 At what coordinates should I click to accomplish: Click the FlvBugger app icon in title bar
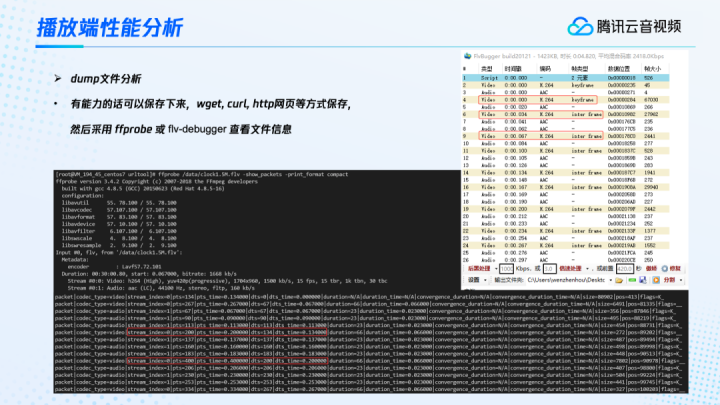point(467,56)
